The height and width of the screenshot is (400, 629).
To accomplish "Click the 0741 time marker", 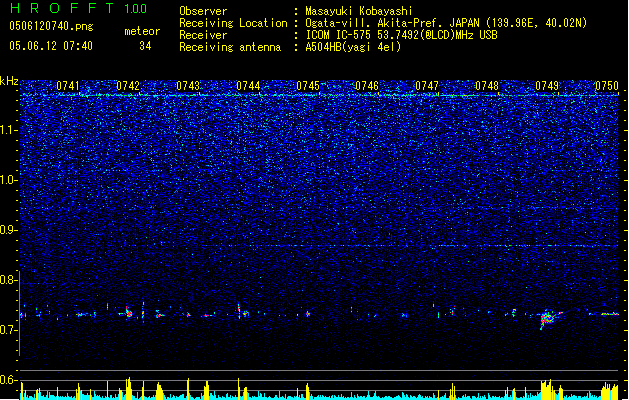I will tap(68, 86).
